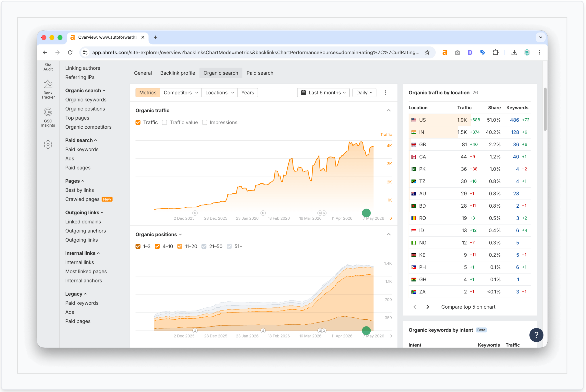
Task: Click the purple D extension icon
Action: pos(470,53)
